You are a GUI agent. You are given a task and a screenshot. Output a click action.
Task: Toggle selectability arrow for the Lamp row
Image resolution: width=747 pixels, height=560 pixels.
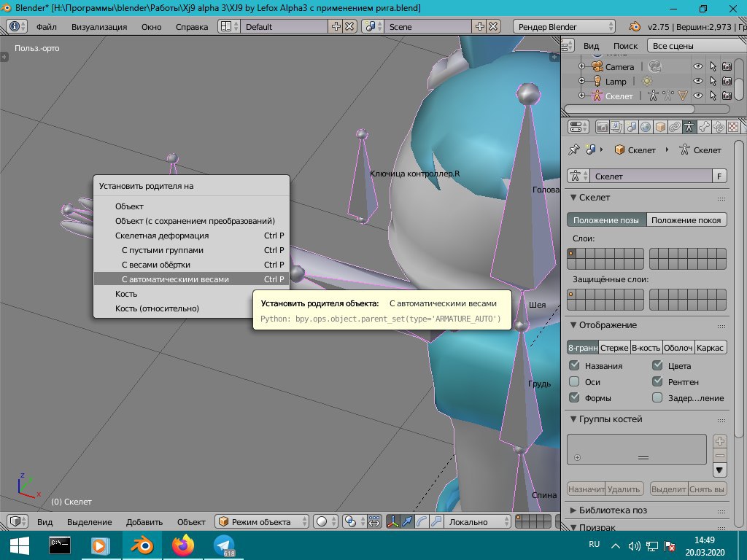coord(713,82)
